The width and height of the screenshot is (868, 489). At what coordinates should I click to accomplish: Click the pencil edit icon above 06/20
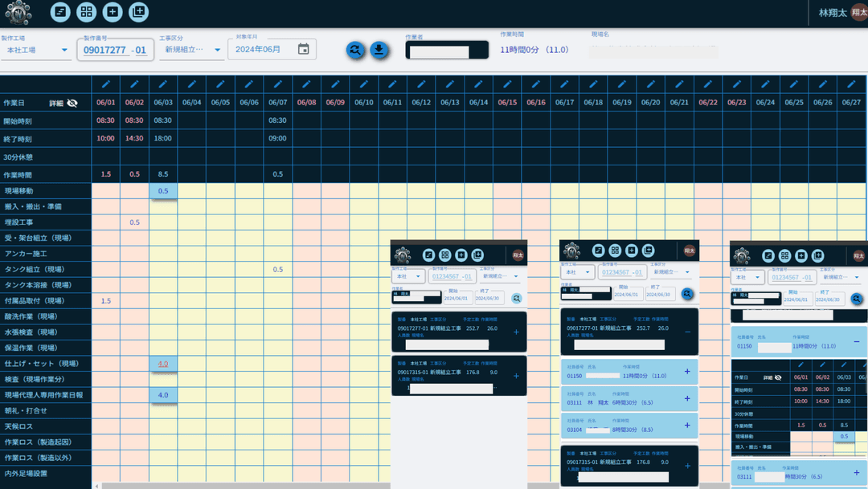(x=650, y=84)
